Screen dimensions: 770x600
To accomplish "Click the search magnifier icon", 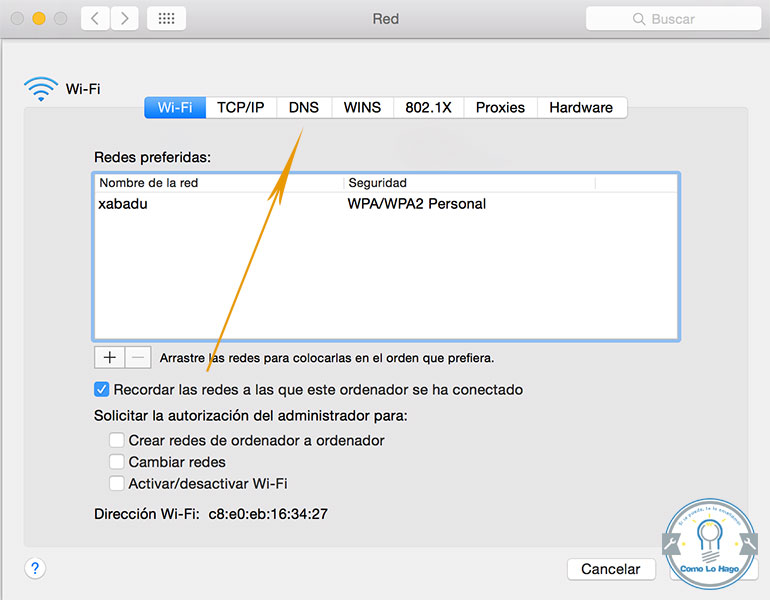I will coord(639,19).
